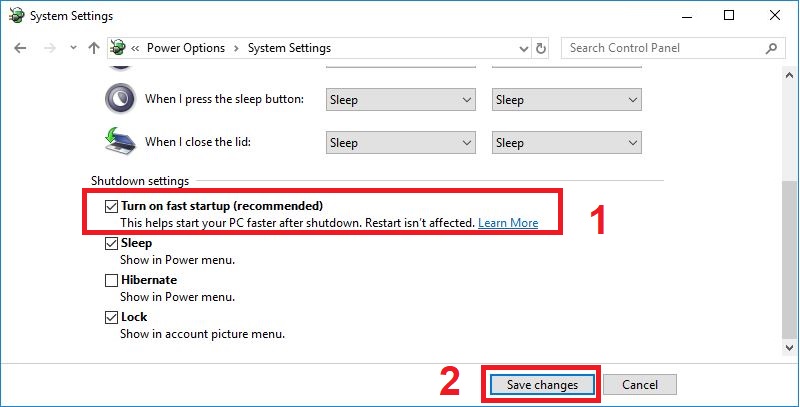Open the Learn More link
Screen dimensions: 800x407
508,223
